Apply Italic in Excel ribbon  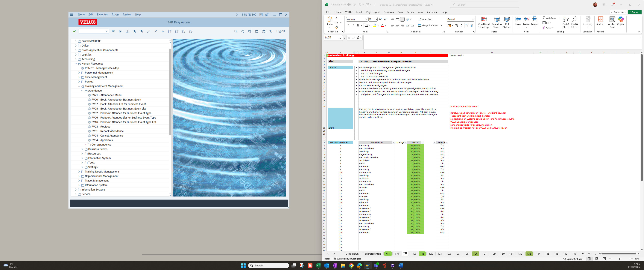point(353,25)
